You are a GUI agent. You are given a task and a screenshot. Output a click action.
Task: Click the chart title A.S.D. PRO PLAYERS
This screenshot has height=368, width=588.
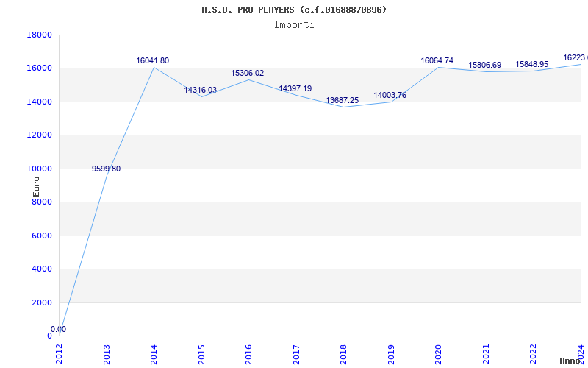tap(294, 10)
